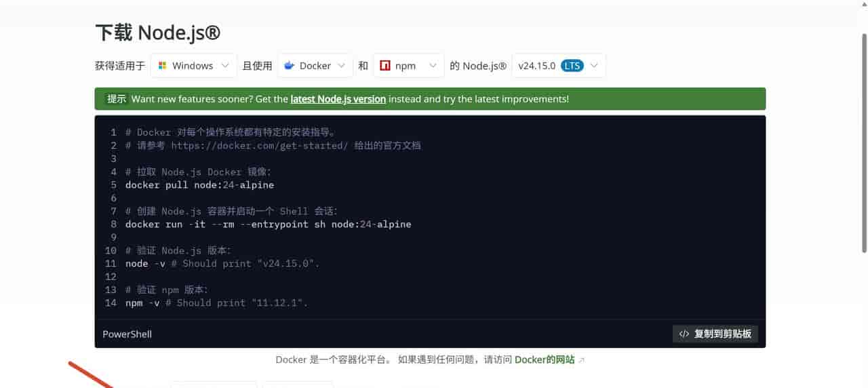Visit the Docker的网站 link
868x388 pixels.
point(545,360)
